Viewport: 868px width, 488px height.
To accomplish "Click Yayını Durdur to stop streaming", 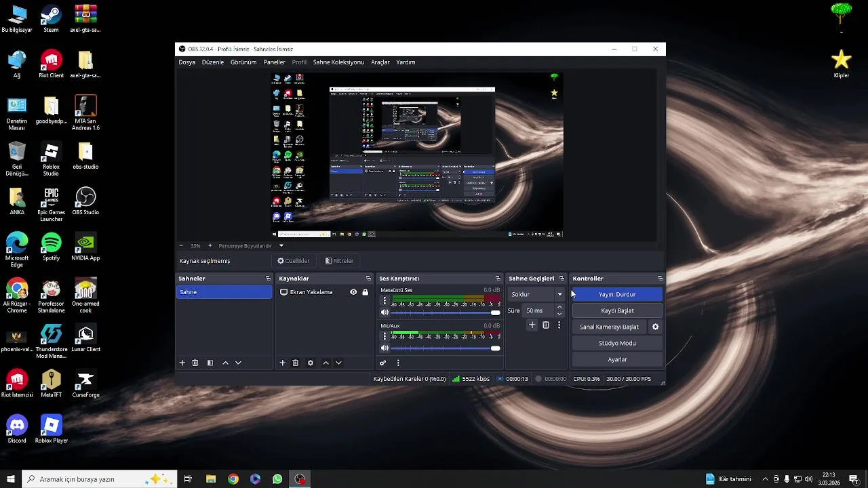I will [x=617, y=294].
